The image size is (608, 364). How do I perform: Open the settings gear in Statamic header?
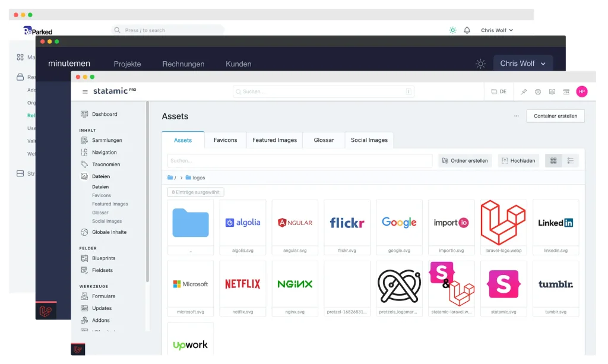[x=538, y=92]
